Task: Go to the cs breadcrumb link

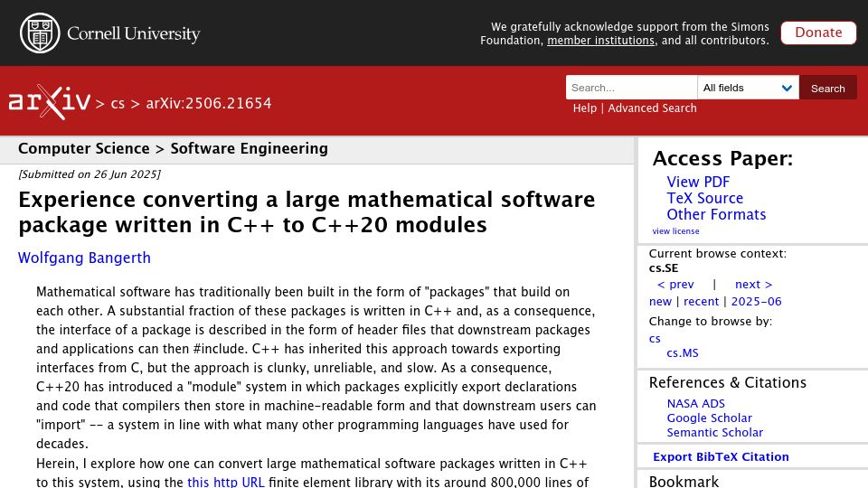Action: [118, 103]
